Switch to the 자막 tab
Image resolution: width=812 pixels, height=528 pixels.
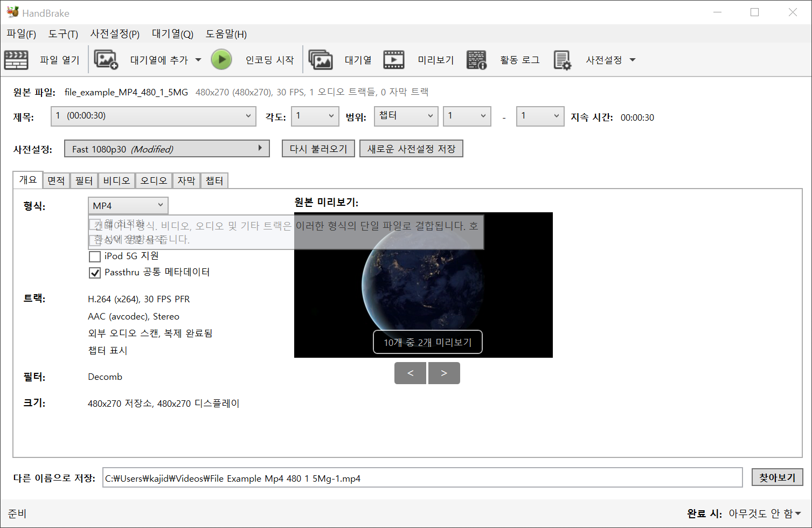tap(186, 180)
